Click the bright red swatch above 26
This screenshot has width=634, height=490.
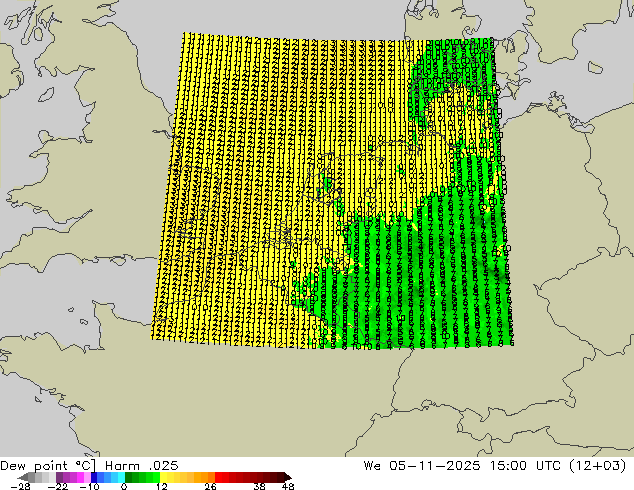218,477
